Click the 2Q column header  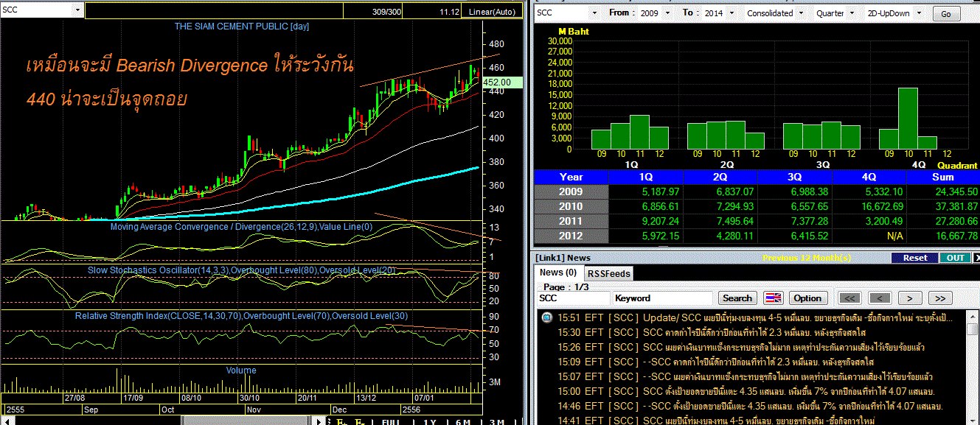(x=720, y=177)
